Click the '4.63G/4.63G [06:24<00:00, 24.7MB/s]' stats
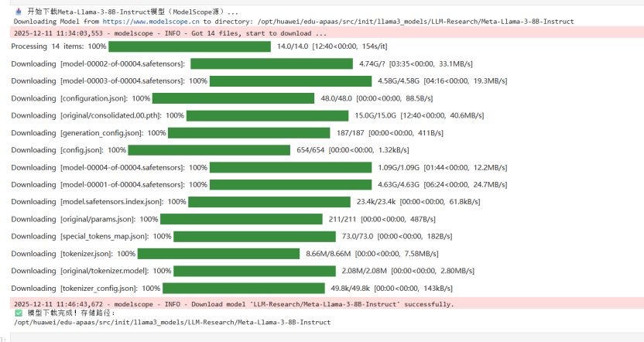Viewport: 644px width, 342px height. pos(443,185)
